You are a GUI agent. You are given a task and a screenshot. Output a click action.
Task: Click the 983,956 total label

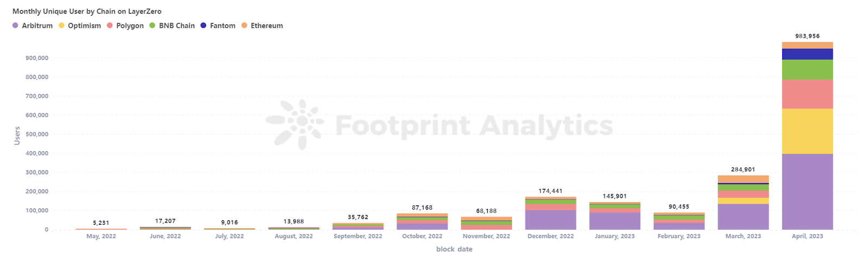[807, 36]
